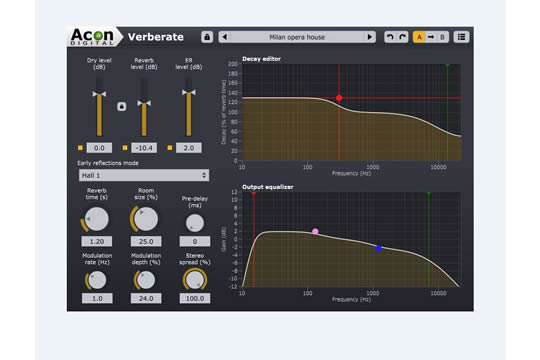Click the green marker atop Decay editor

[447, 65]
